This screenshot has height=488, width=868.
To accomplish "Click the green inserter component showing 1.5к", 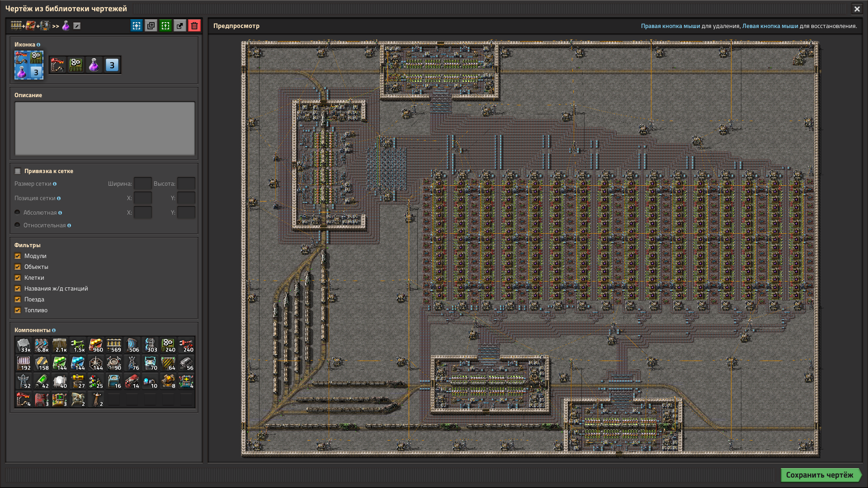I will click(x=78, y=345).
